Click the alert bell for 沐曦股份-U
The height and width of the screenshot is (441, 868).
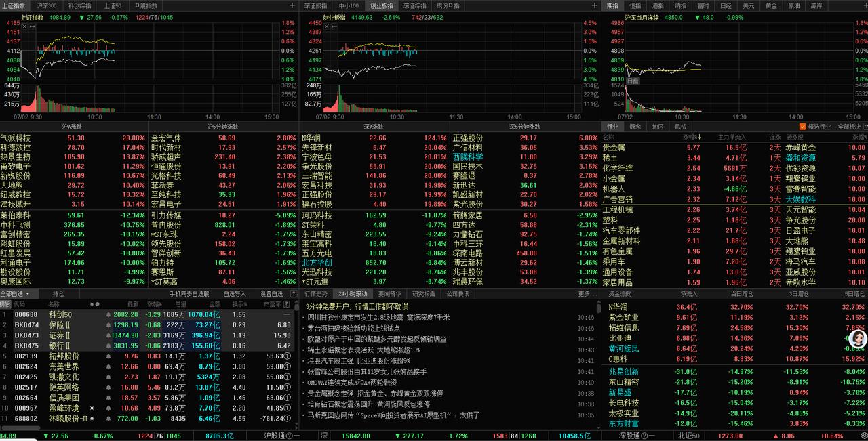[x=108, y=419]
